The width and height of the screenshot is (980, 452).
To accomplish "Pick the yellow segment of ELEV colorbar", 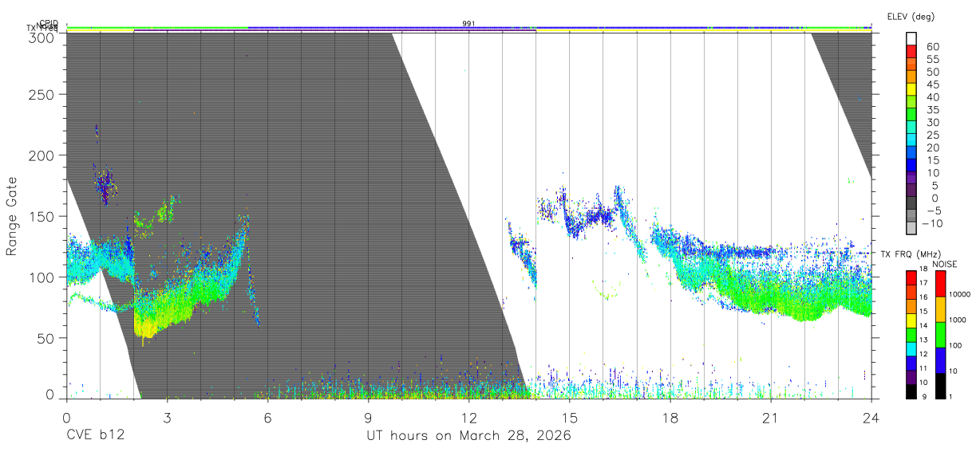I will pyautogui.click(x=911, y=90).
